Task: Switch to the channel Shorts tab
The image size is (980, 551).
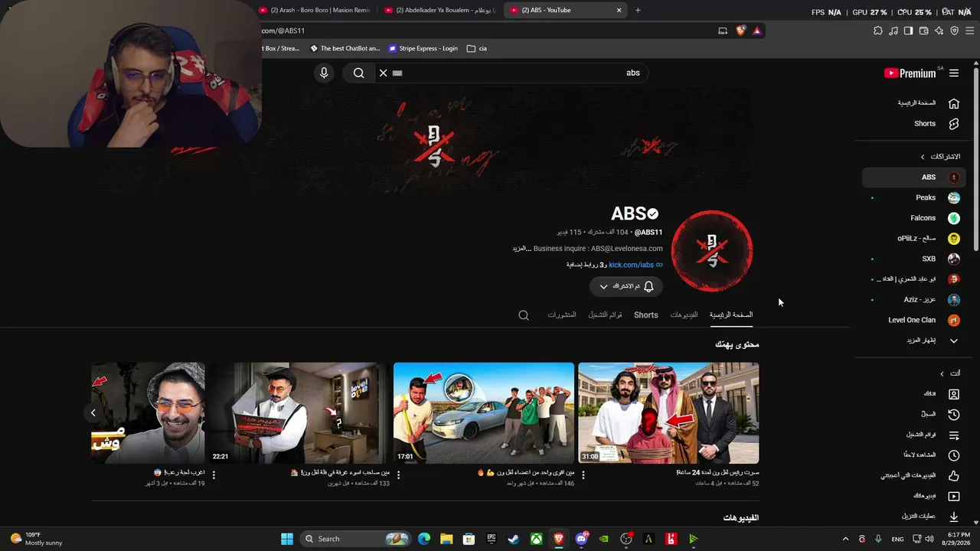Action: tap(645, 315)
